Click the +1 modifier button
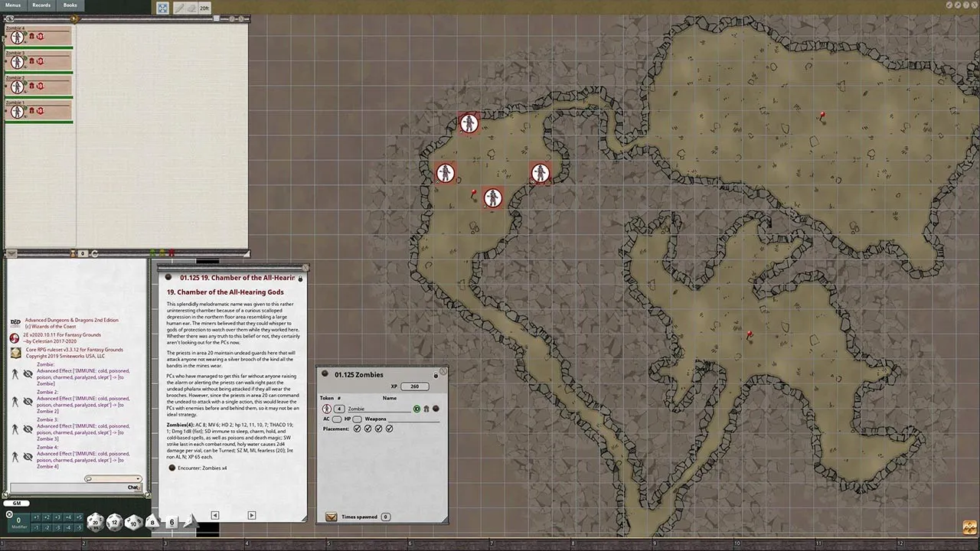980x551 pixels. pos(37,518)
